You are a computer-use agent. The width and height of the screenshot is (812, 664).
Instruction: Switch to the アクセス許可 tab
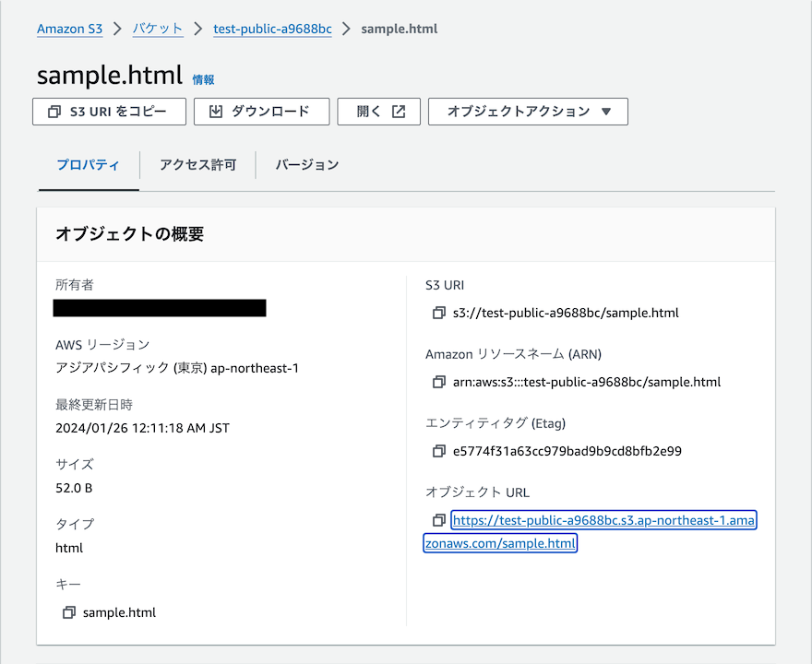pos(197,165)
